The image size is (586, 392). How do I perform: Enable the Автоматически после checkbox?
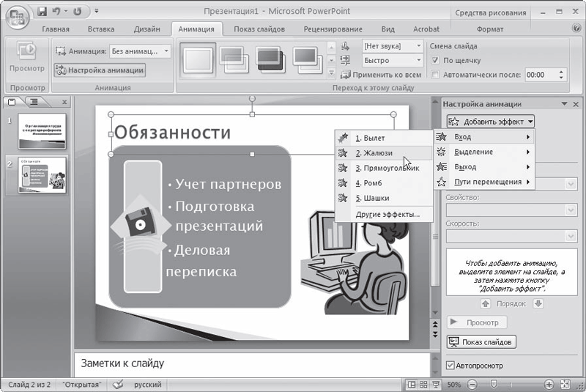pyautogui.click(x=434, y=75)
